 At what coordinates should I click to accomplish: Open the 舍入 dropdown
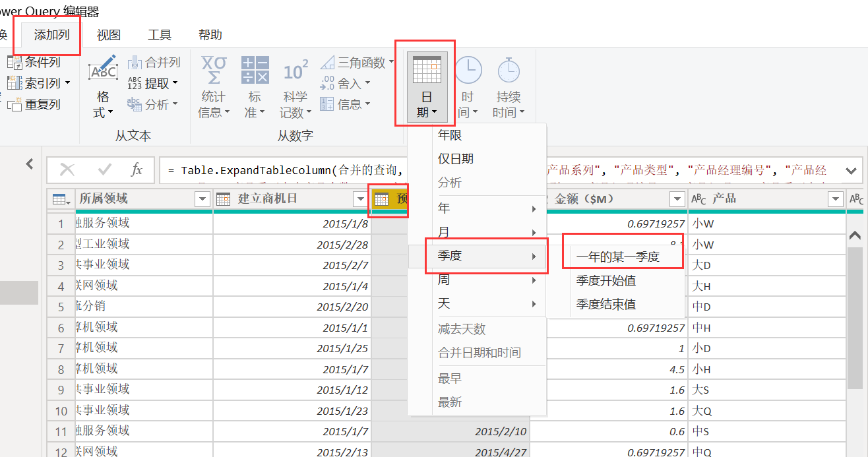345,84
